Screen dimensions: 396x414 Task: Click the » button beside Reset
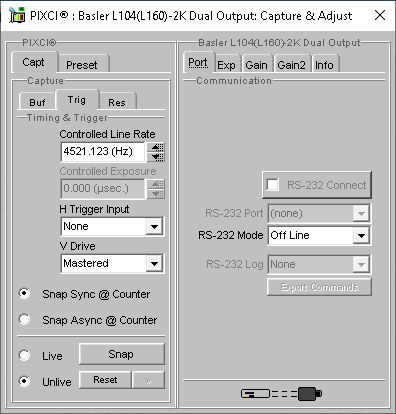pos(149,380)
